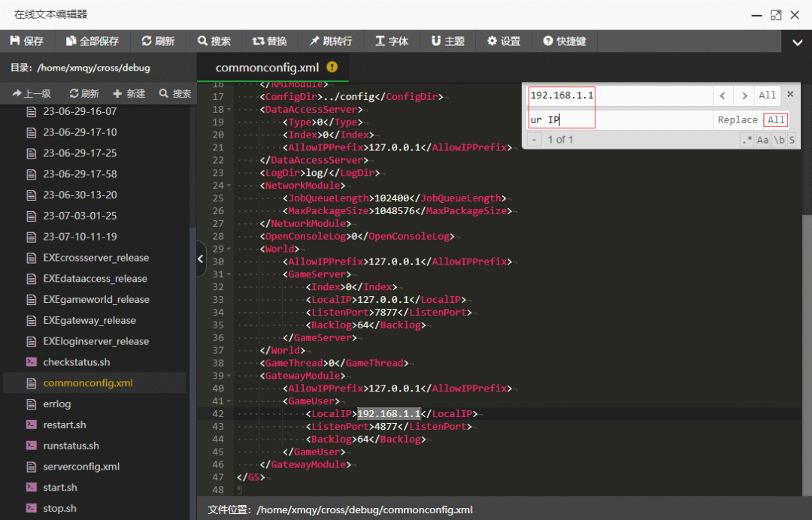
Task: Fold GameServer block at line 31
Action: (229, 275)
